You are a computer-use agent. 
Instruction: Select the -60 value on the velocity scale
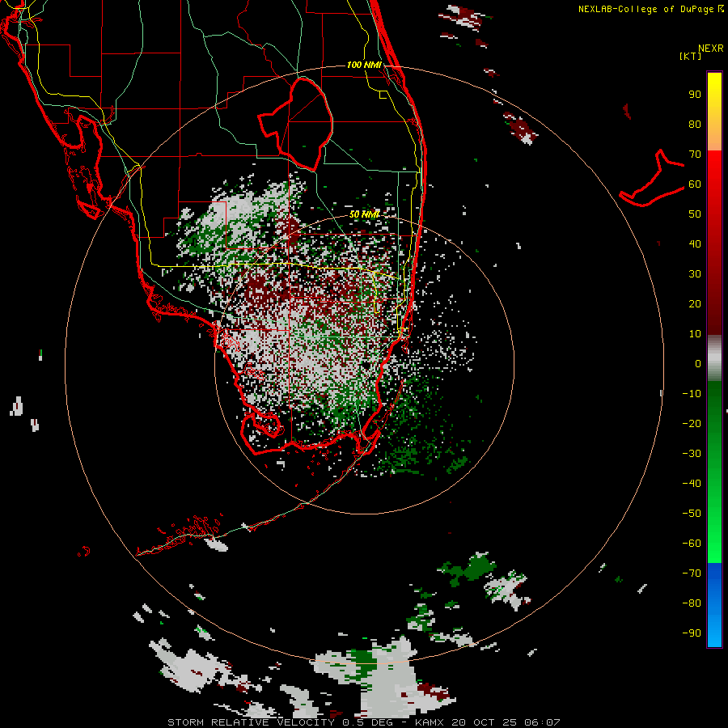point(692,544)
